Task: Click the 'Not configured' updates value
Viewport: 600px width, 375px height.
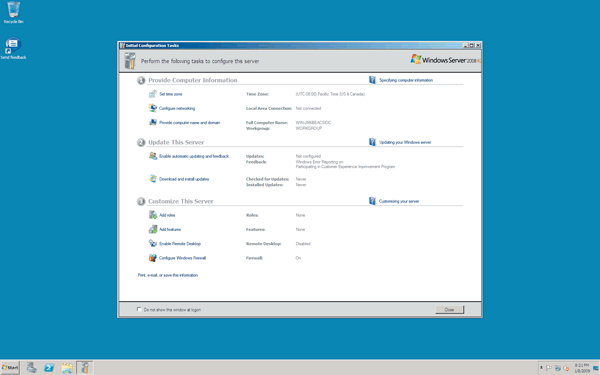Action: pyautogui.click(x=308, y=156)
